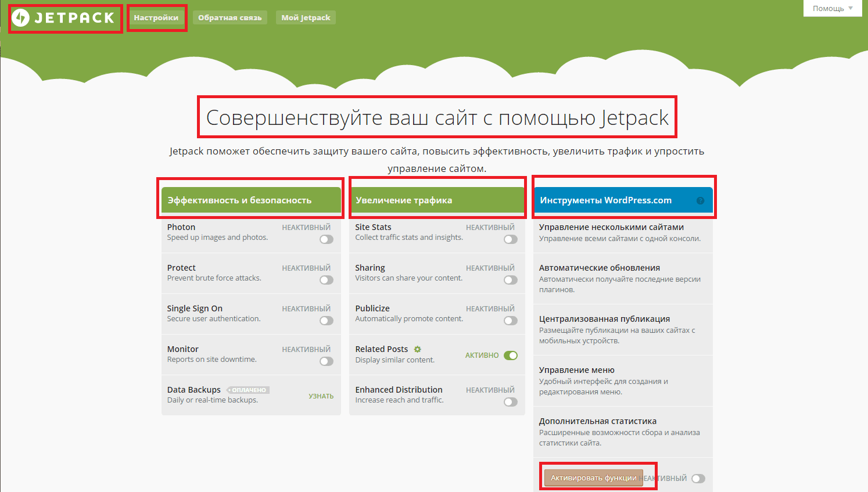Enable the Protect toggle
This screenshot has height=492, width=868.
click(x=327, y=280)
